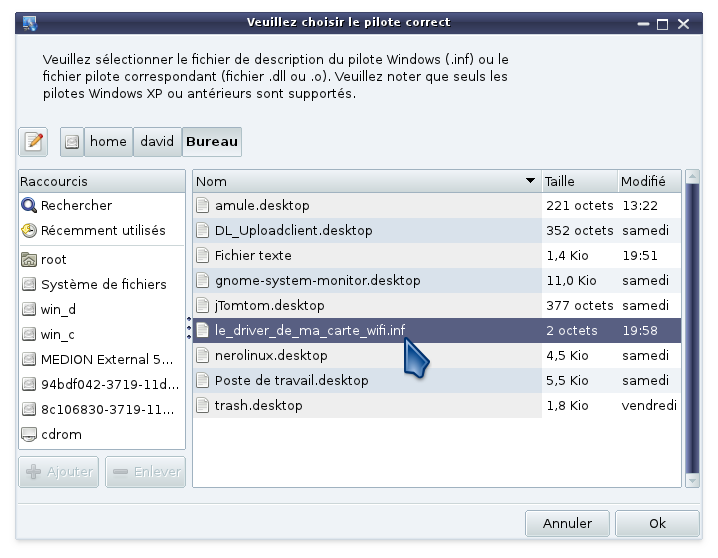Screen dimensions: 718x558
Task: Click the cdrom drive icon
Action: click(29, 434)
